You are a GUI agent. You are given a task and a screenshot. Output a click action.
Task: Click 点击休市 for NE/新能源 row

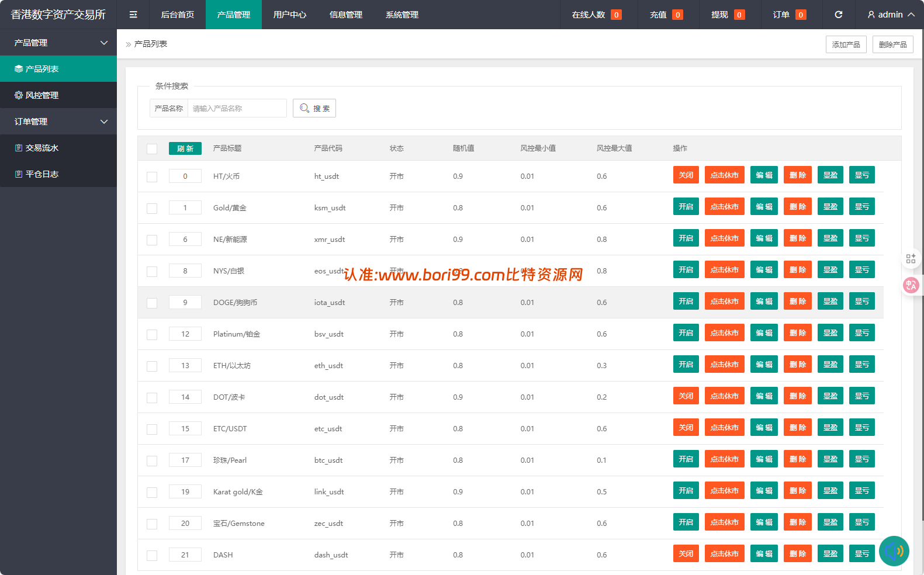[x=725, y=238]
